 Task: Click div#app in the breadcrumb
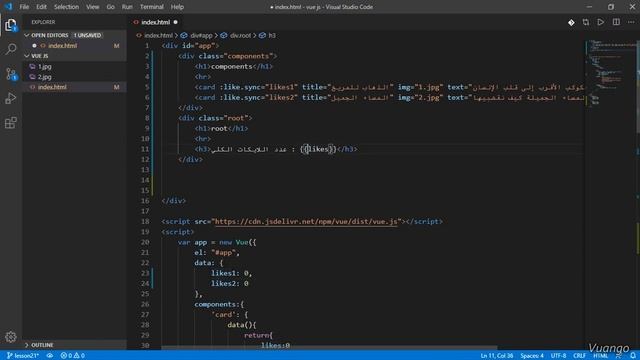[201, 36]
